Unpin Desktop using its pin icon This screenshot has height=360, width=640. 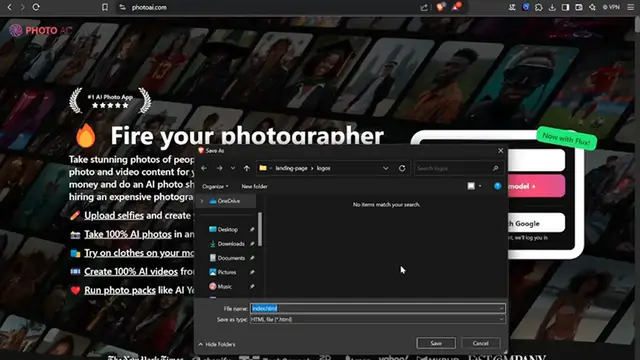(252, 229)
